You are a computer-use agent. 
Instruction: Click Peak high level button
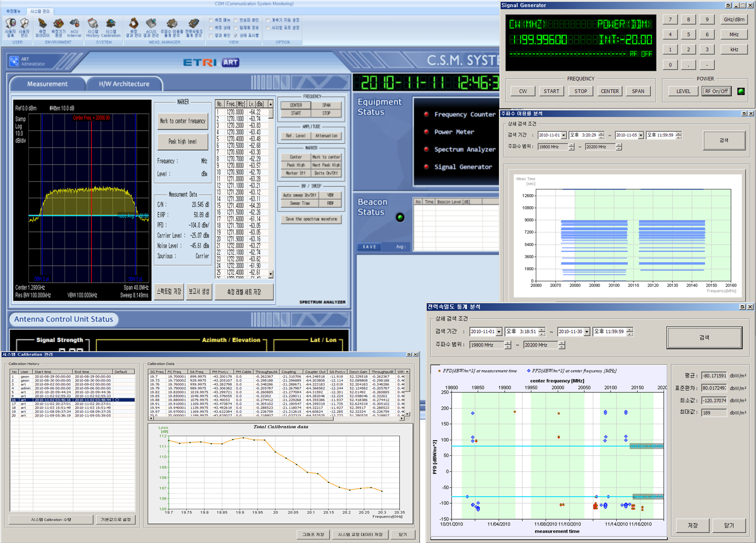tap(182, 141)
